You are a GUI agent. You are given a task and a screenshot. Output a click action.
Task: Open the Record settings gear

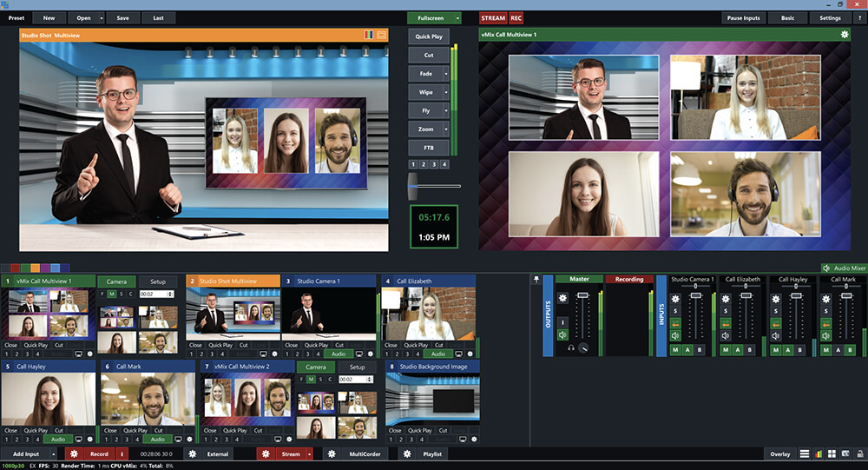(75, 454)
